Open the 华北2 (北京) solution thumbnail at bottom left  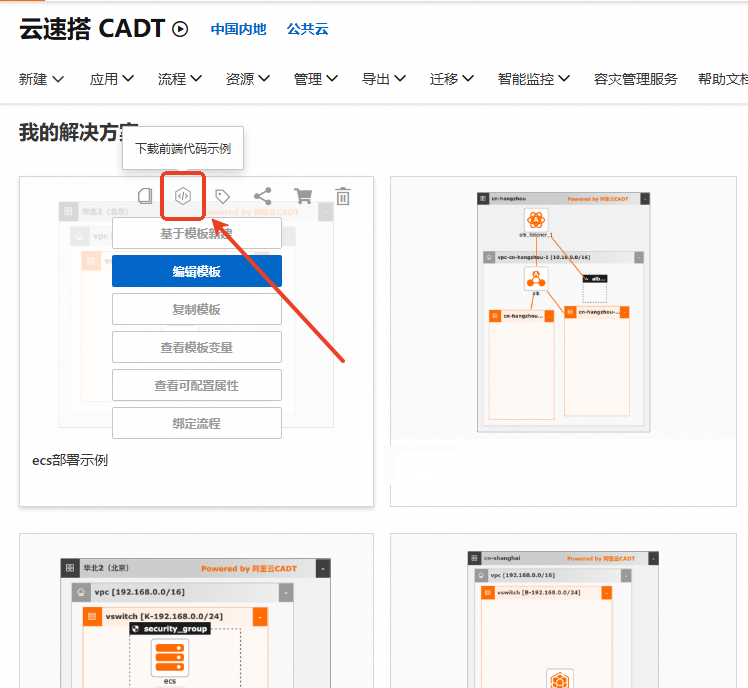pos(196,623)
